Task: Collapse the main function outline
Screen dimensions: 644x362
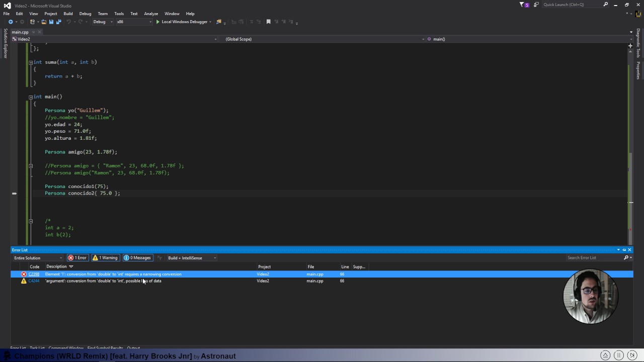Action: 31,97
